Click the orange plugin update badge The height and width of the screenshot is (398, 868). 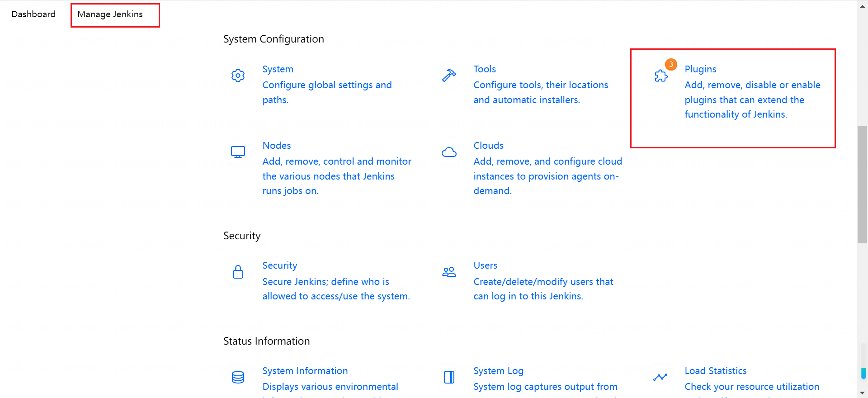point(671,64)
